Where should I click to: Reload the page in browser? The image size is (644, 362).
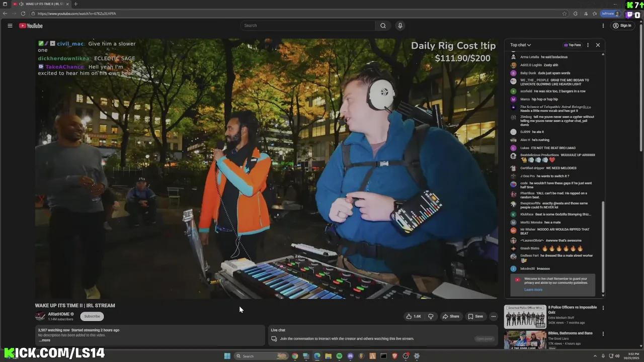coord(23,14)
